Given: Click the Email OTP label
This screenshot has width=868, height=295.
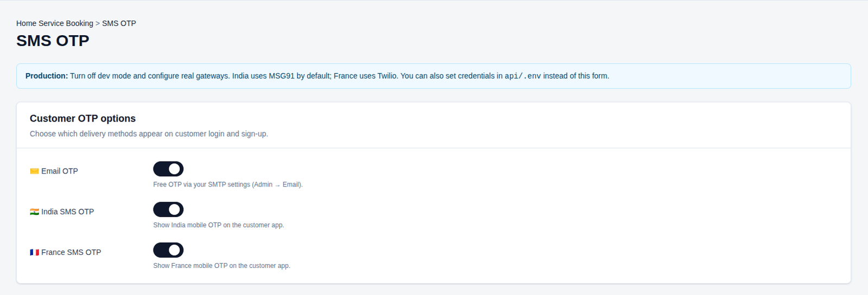Looking at the screenshot, I should point(60,171).
